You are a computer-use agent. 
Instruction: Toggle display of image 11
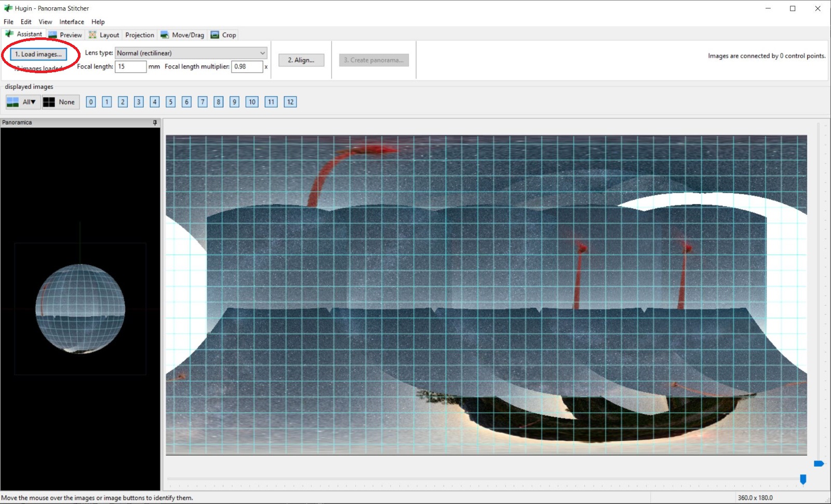click(271, 102)
